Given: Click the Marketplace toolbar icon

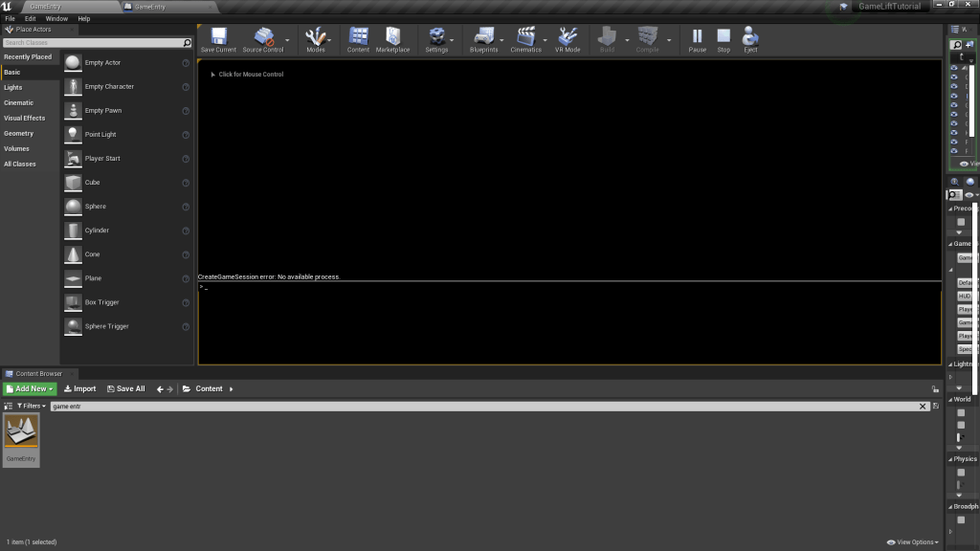Looking at the screenshot, I should (392, 39).
